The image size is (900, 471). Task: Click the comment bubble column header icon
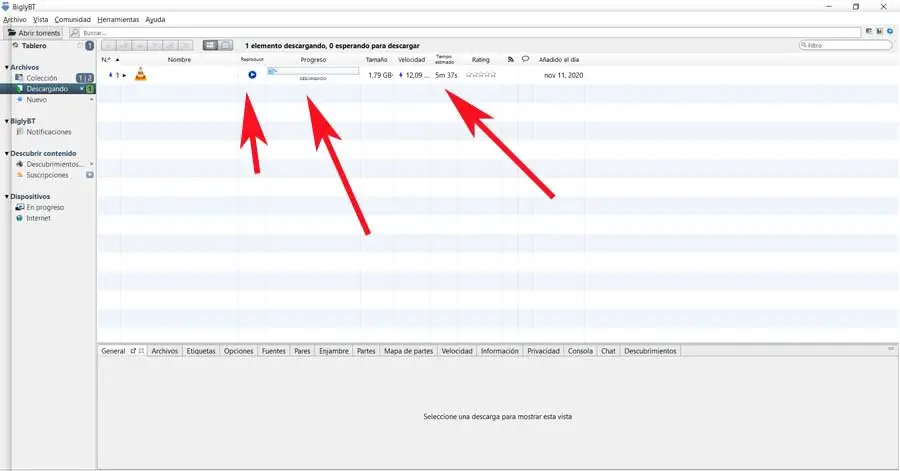pos(525,59)
